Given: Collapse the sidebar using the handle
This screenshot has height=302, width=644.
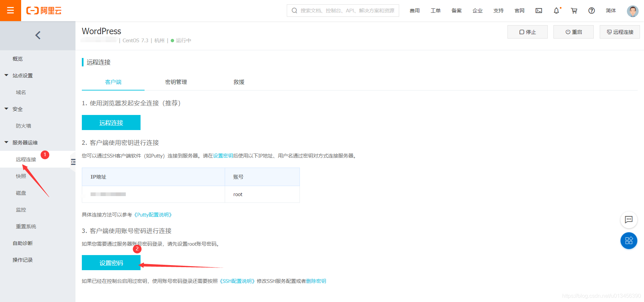Looking at the screenshot, I should (x=73, y=162).
